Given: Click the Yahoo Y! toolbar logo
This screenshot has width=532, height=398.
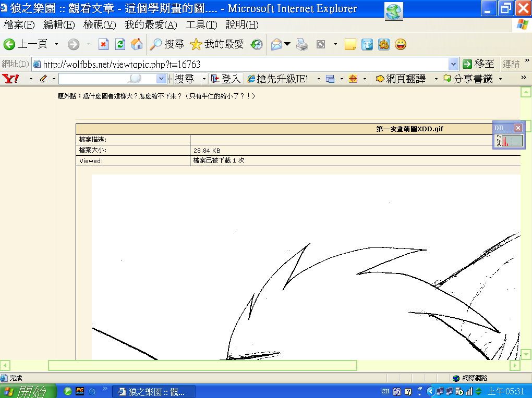Looking at the screenshot, I should tap(10, 79).
